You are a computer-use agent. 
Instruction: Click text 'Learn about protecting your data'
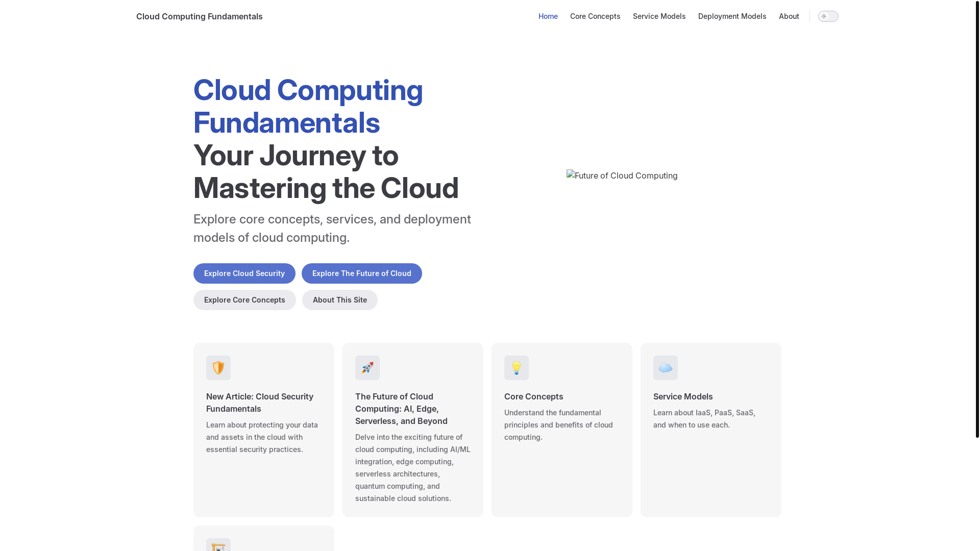coord(262,437)
